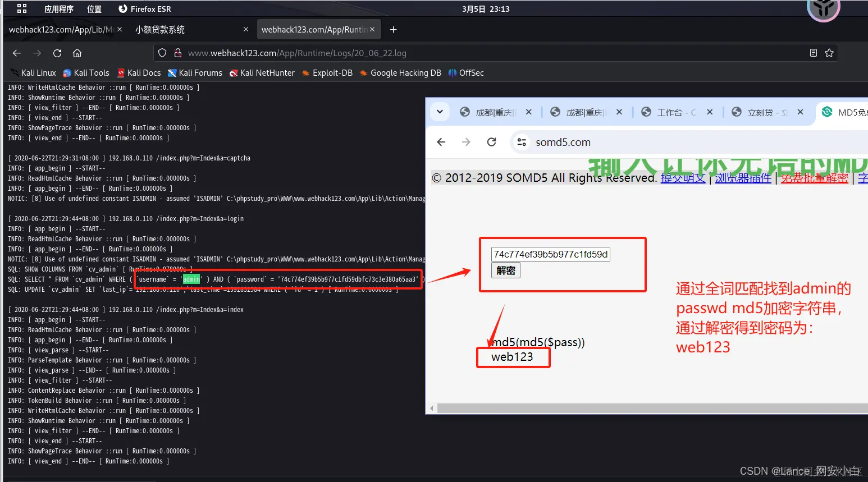The width and height of the screenshot is (868, 482).
Task: Click Firefox ESR in the top panel
Action: click(x=145, y=9)
